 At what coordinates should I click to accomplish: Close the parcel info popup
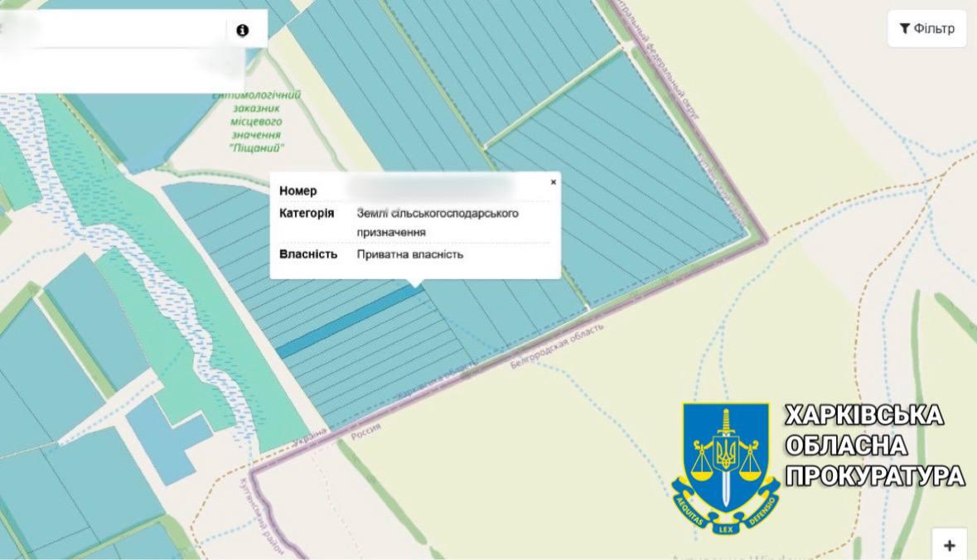tap(554, 182)
